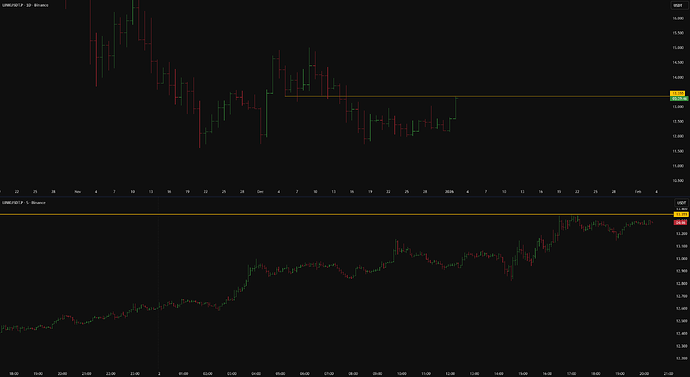Click the 11.000 price level on the upper scale
The image size is (690, 377).
click(x=677, y=165)
